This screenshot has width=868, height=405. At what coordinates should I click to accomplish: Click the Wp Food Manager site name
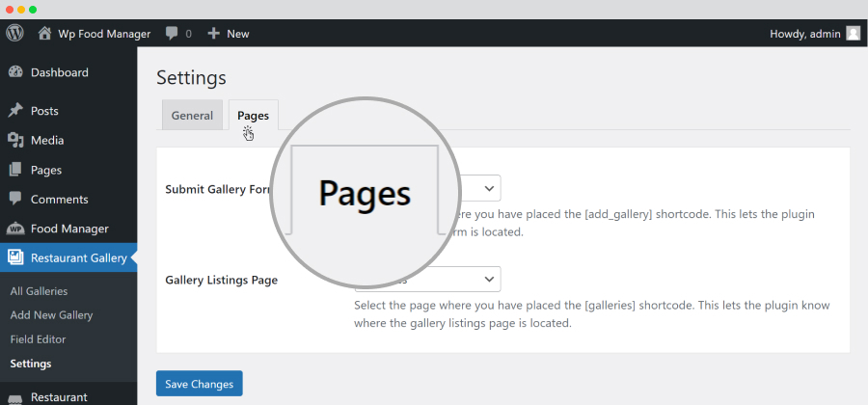pos(104,34)
